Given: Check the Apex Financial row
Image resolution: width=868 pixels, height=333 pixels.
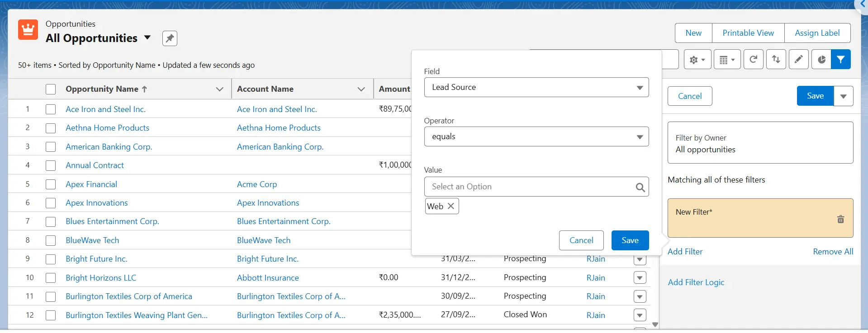Looking at the screenshot, I should coord(51,184).
